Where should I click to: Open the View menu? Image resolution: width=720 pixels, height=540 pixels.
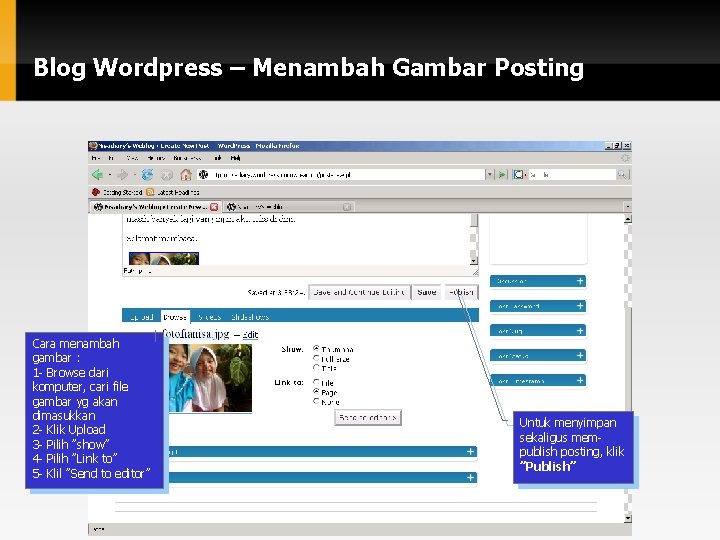[x=132, y=158]
